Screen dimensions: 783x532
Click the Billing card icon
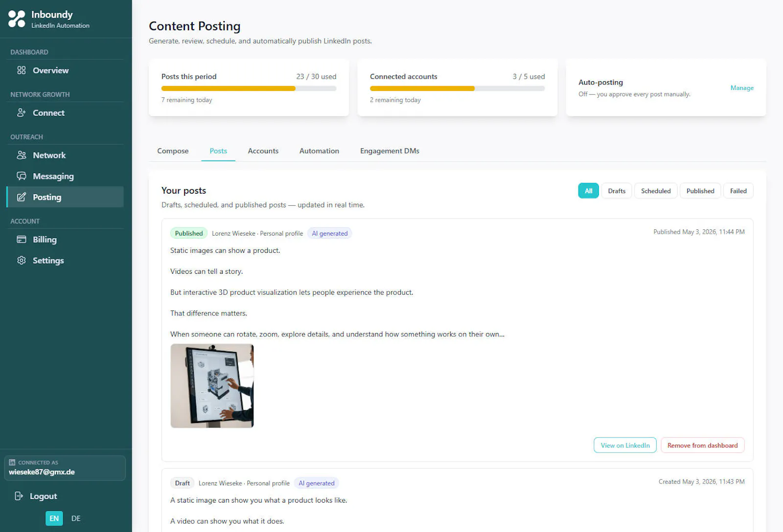tap(22, 240)
